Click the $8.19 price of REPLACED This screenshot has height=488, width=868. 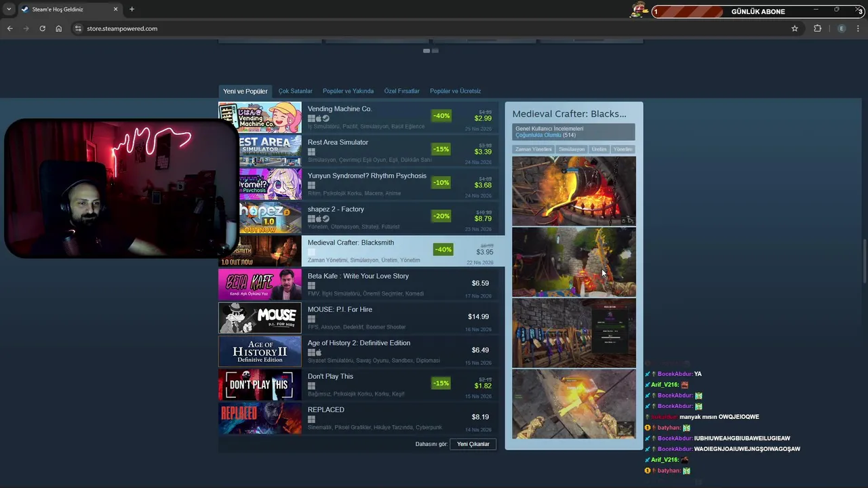coord(480,417)
